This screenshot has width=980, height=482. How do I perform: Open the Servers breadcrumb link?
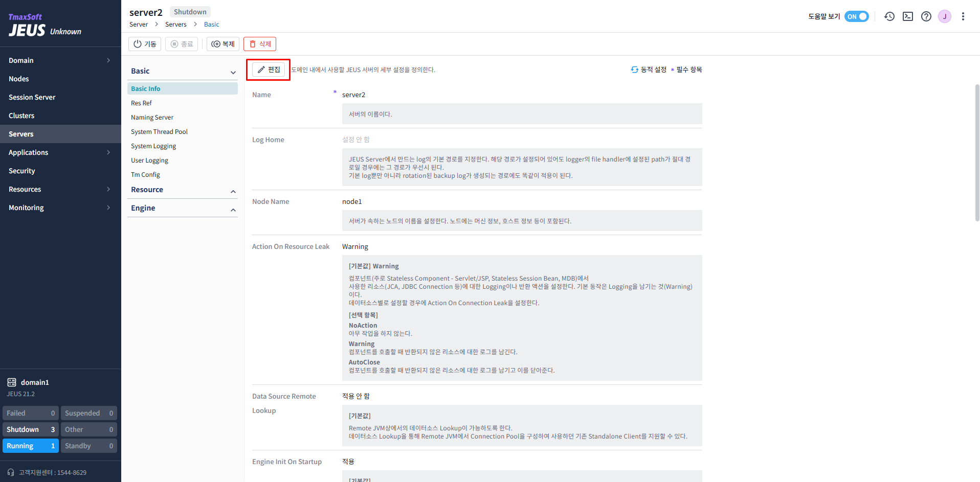tap(175, 24)
